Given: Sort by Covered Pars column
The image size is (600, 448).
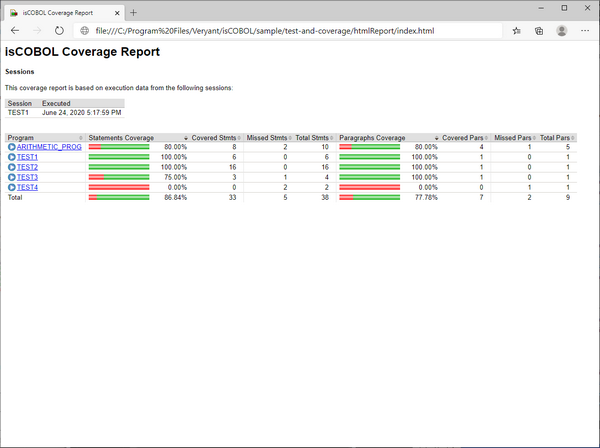Looking at the screenshot, I should (465, 138).
